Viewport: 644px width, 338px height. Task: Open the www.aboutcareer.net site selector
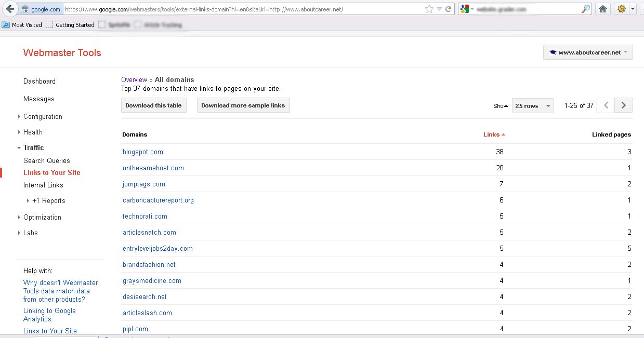pos(588,52)
